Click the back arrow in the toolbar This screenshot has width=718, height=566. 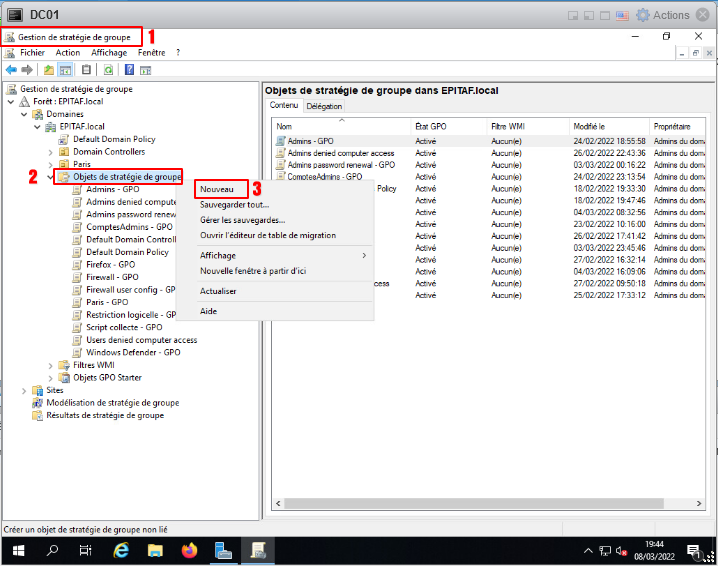point(11,70)
